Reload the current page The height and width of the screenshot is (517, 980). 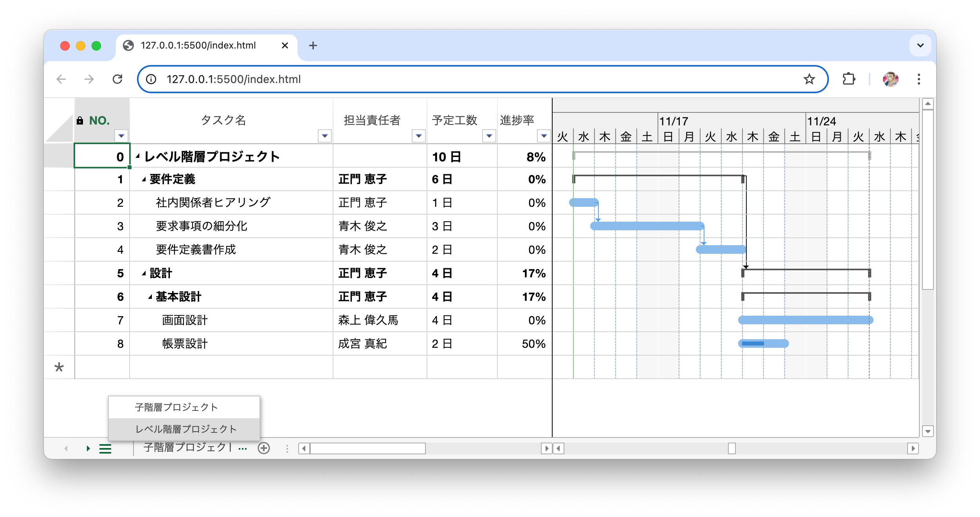click(x=117, y=79)
